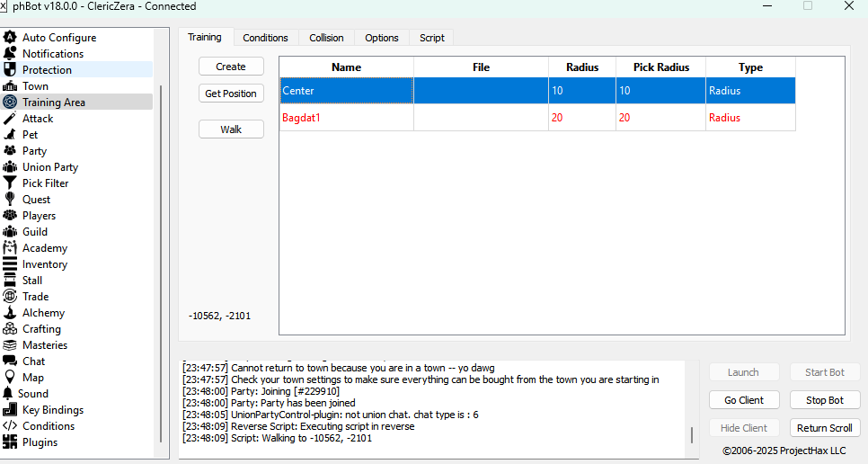Open the Notifications bell icon
The height and width of the screenshot is (464, 868).
(x=10, y=54)
